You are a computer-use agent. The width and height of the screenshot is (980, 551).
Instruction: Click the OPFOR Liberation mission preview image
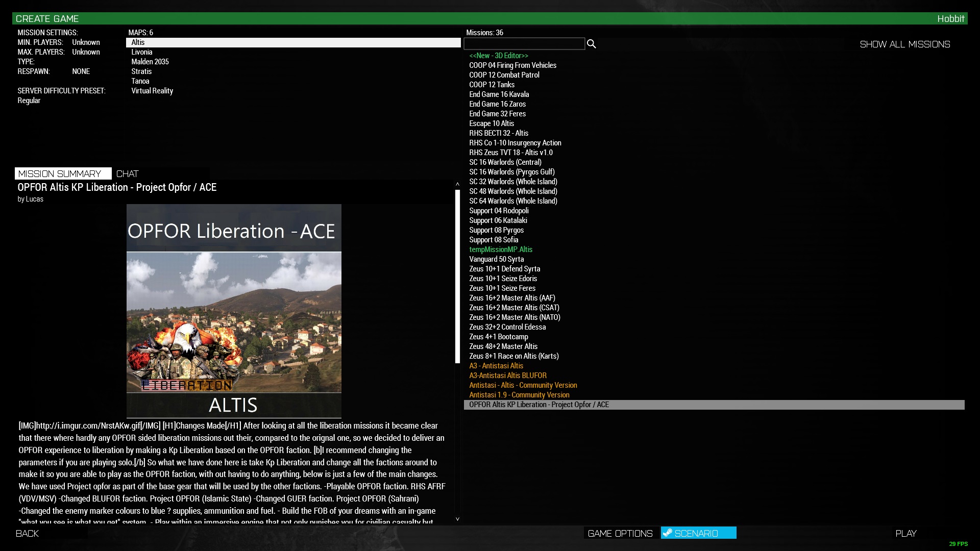click(234, 311)
